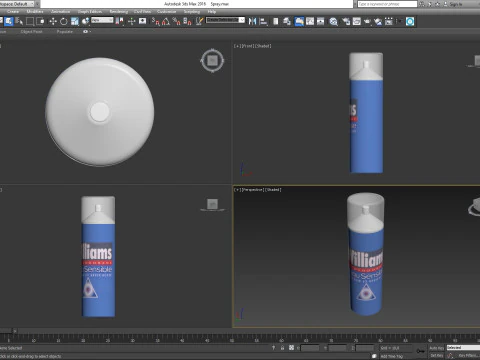Click Render in the Cloud icon
Viewport: 480px width, 360px height.
click(x=378, y=21)
